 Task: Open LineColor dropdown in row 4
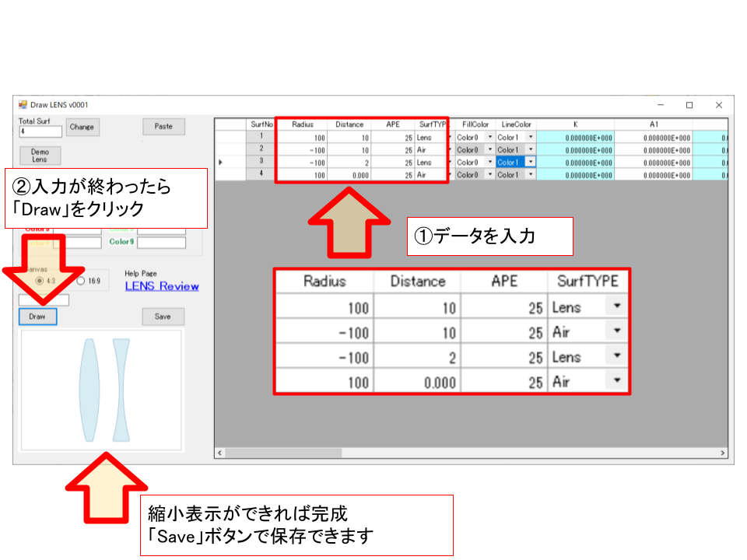(531, 175)
